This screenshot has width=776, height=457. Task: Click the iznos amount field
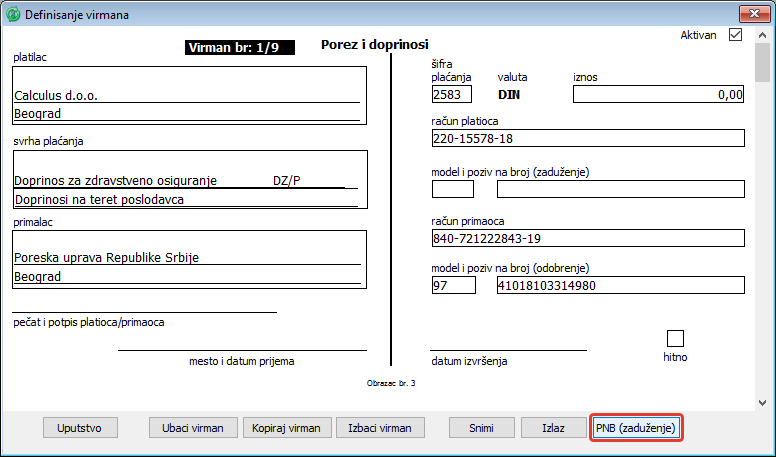click(659, 95)
